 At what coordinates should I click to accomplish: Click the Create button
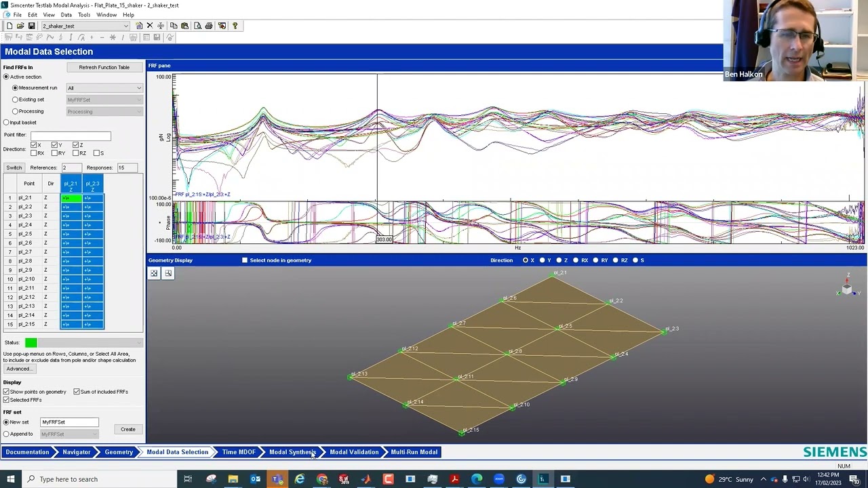tap(128, 429)
